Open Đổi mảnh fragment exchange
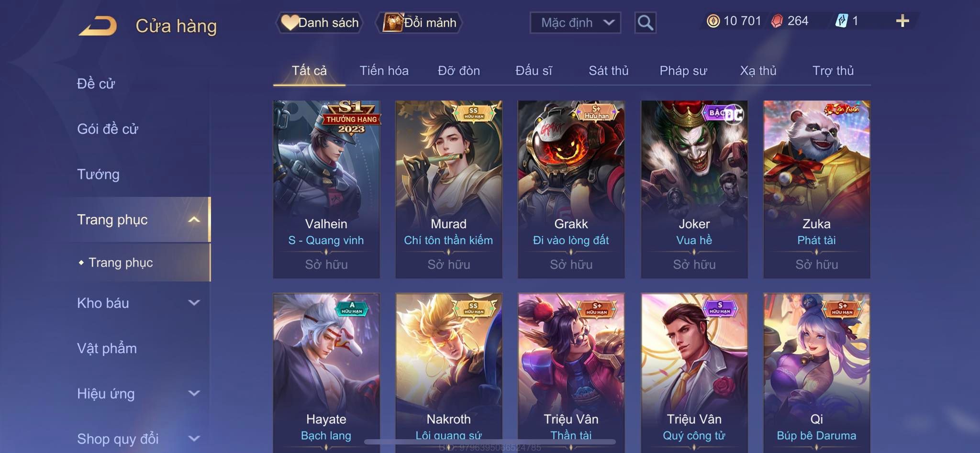This screenshot has width=980, height=453. 419,22
